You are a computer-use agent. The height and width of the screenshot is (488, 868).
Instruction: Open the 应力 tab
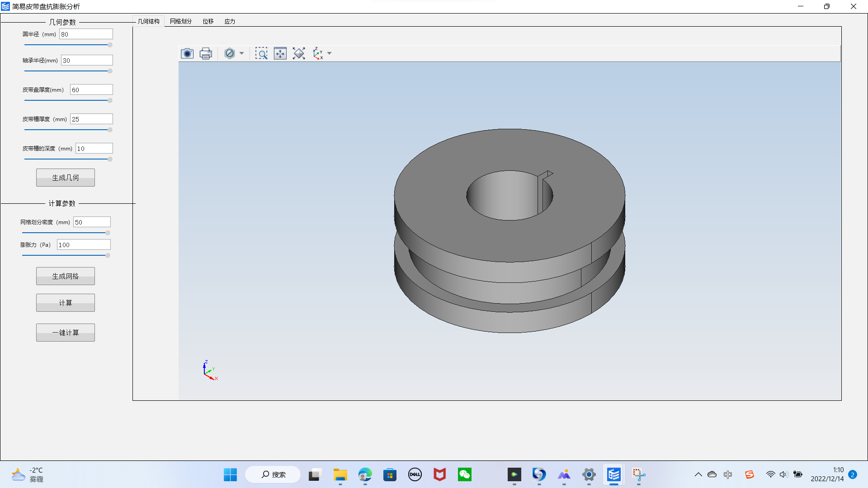(230, 21)
